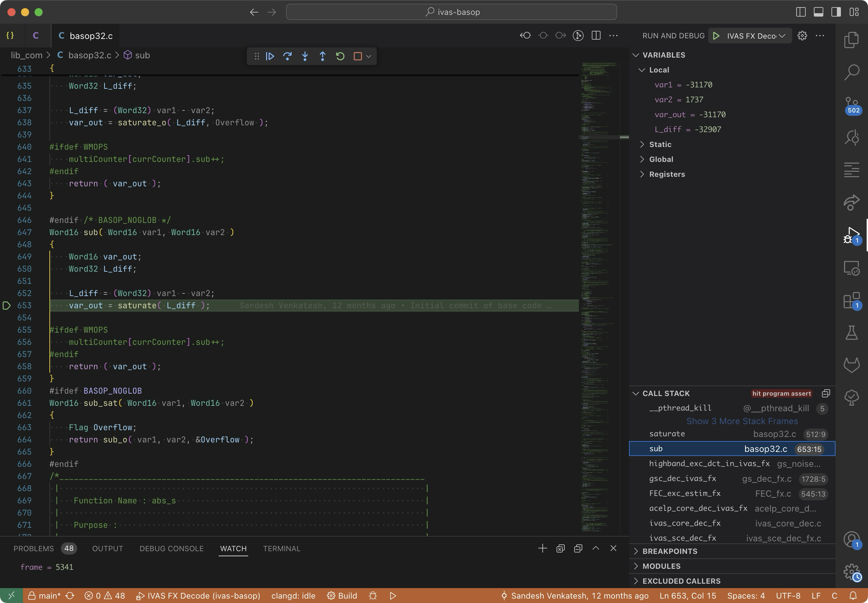Click Show 3 More Stack Frames

742,421
